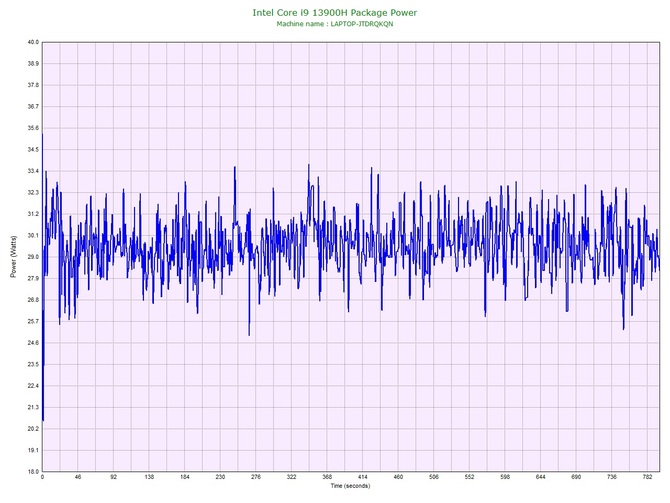
Task: Click the 29.0 y-axis value
Action: (x=33, y=257)
